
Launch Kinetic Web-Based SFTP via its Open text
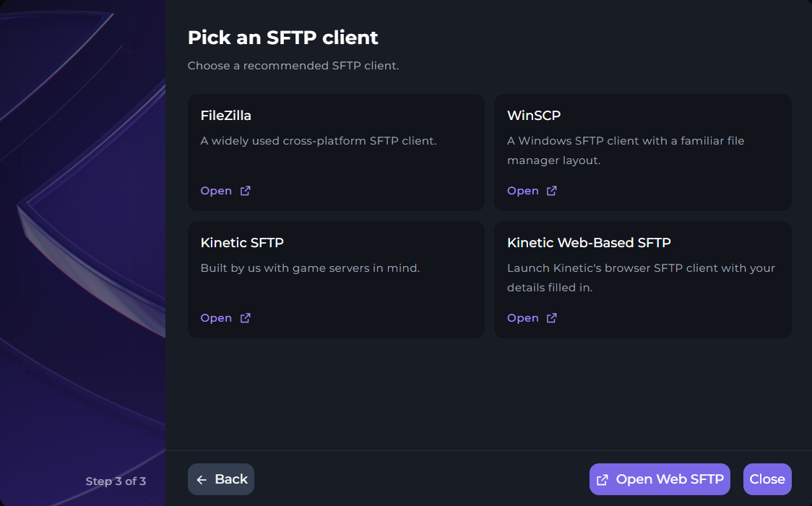522,318
